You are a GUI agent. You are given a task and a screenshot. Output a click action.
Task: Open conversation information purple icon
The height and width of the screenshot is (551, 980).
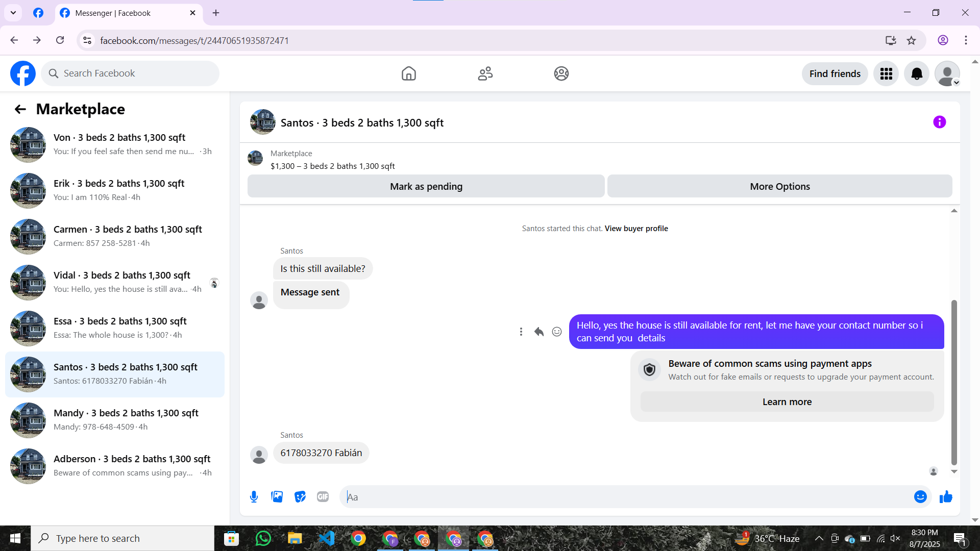[x=939, y=122]
